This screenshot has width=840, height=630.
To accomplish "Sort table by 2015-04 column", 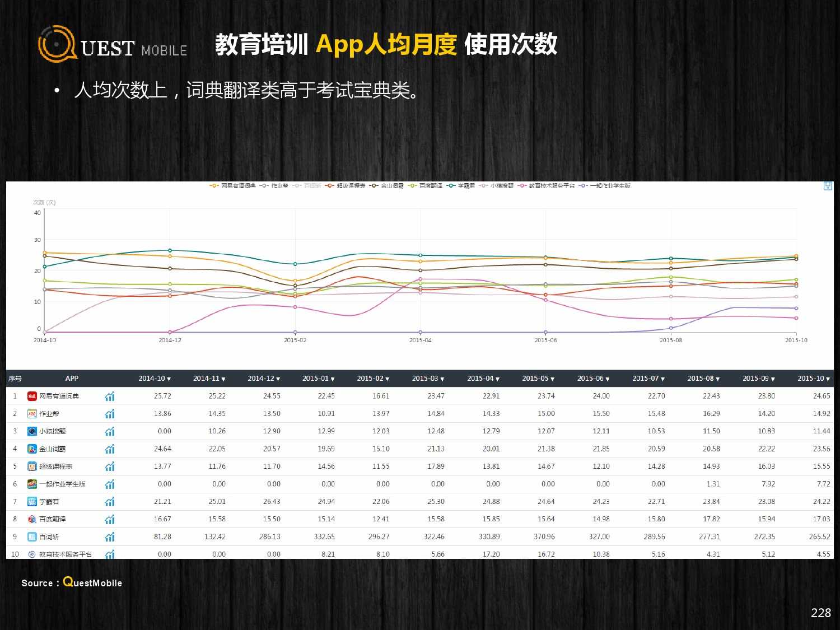I will tap(498, 379).
